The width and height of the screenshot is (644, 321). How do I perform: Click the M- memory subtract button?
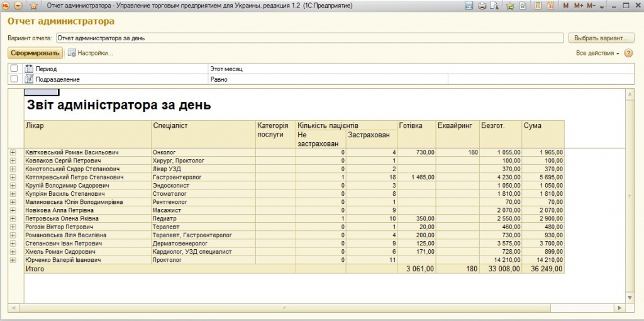[x=591, y=6]
